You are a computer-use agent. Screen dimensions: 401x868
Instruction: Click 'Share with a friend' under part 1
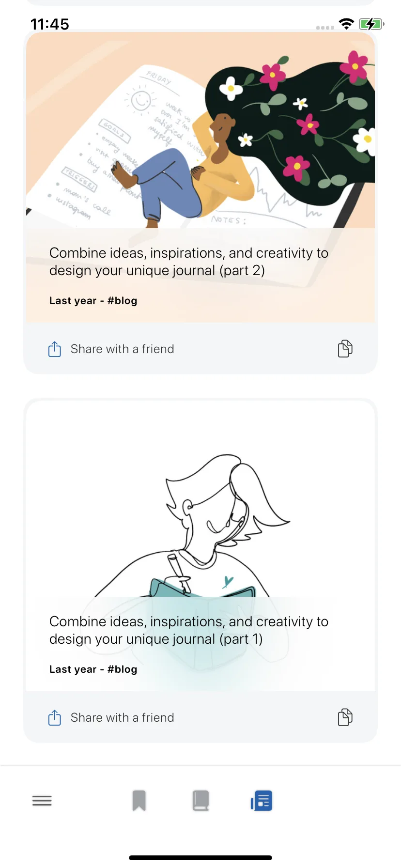click(123, 717)
